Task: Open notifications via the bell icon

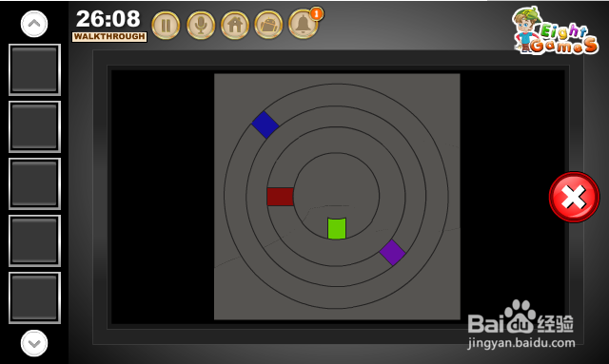Action: (x=304, y=24)
